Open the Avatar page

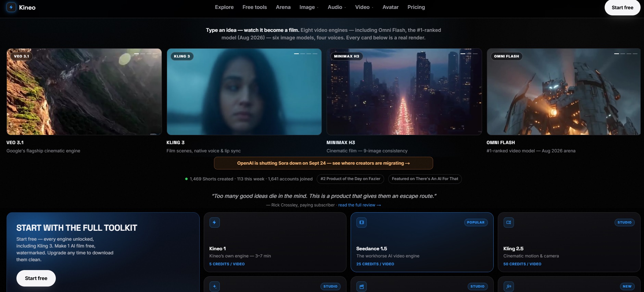coord(390,7)
